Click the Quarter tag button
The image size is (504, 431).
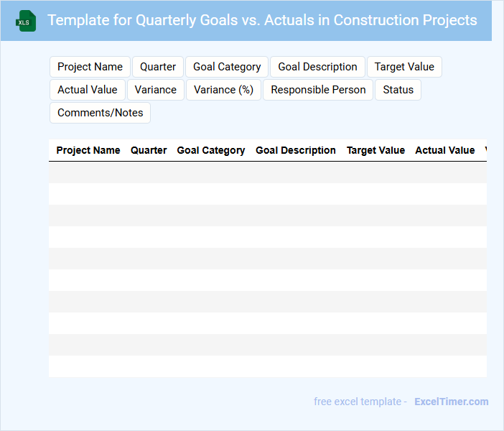158,67
